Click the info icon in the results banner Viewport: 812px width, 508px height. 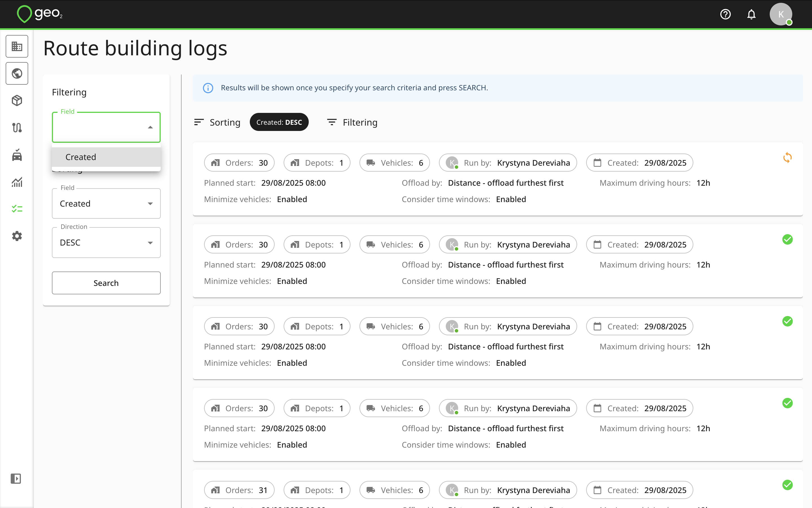click(208, 88)
